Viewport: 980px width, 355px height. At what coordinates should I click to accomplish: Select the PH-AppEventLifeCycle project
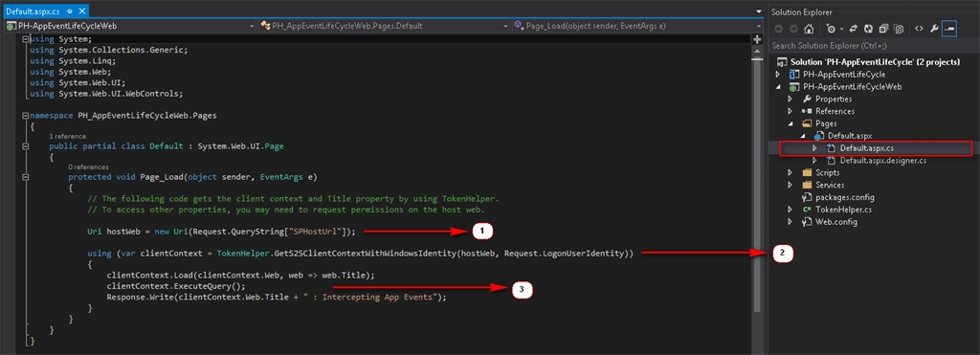(844, 75)
